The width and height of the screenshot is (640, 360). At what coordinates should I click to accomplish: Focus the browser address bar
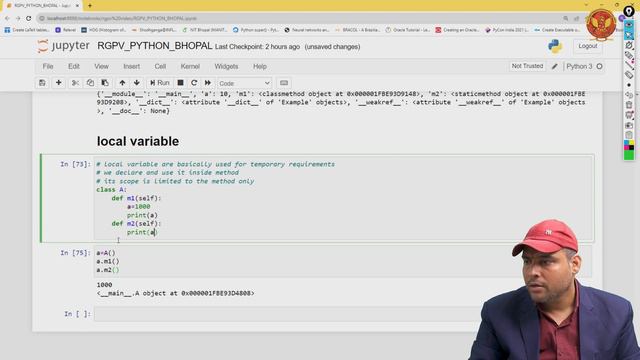click(x=302, y=18)
